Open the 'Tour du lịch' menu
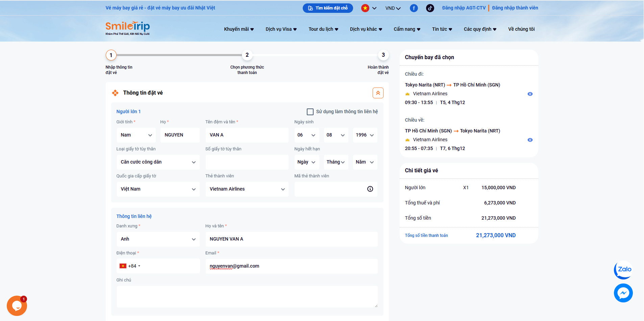The width and height of the screenshot is (644, 321). [323, 29]
